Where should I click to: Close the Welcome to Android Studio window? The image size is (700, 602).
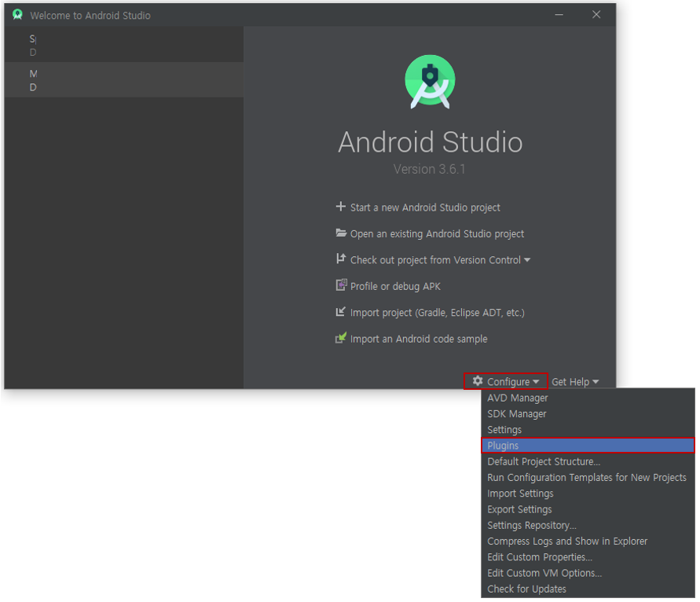pyautogui.click(x=596, y=15)
